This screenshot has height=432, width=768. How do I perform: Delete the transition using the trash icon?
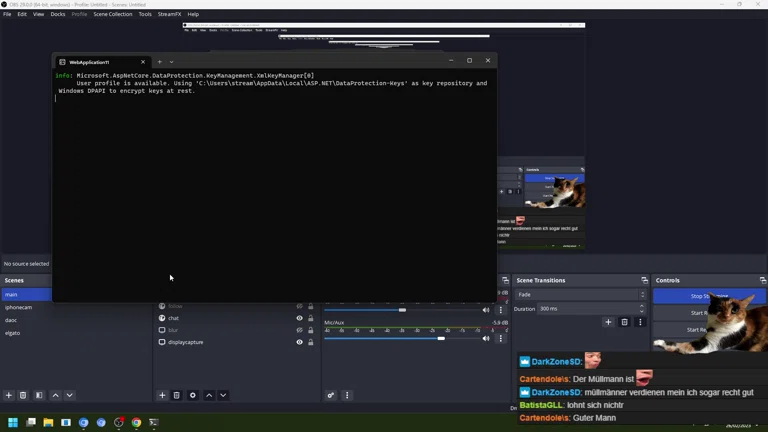click(x=624, y=322)
